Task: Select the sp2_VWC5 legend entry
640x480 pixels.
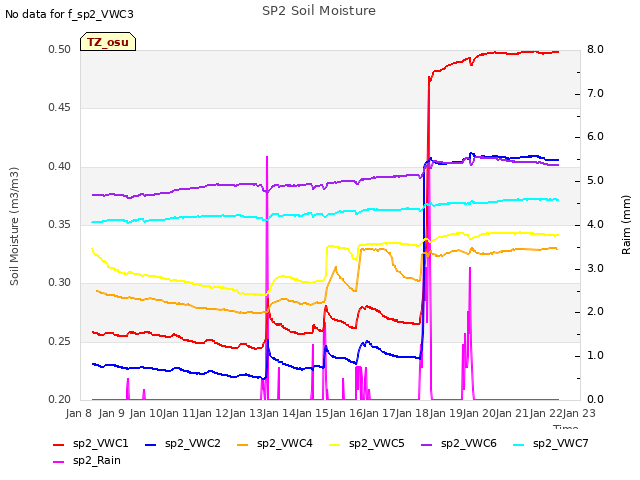Action: tap(367, 443)
